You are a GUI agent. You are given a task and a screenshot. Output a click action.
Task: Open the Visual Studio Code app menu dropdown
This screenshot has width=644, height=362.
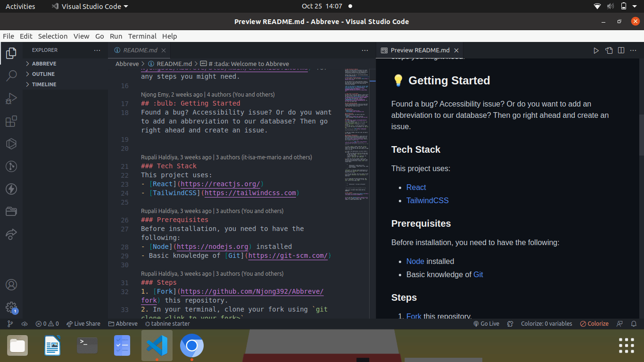(x=90, y=7)
